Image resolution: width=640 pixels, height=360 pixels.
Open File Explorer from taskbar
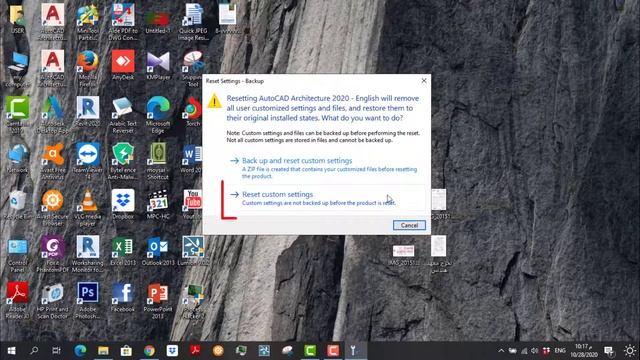[x=103, y=351]
